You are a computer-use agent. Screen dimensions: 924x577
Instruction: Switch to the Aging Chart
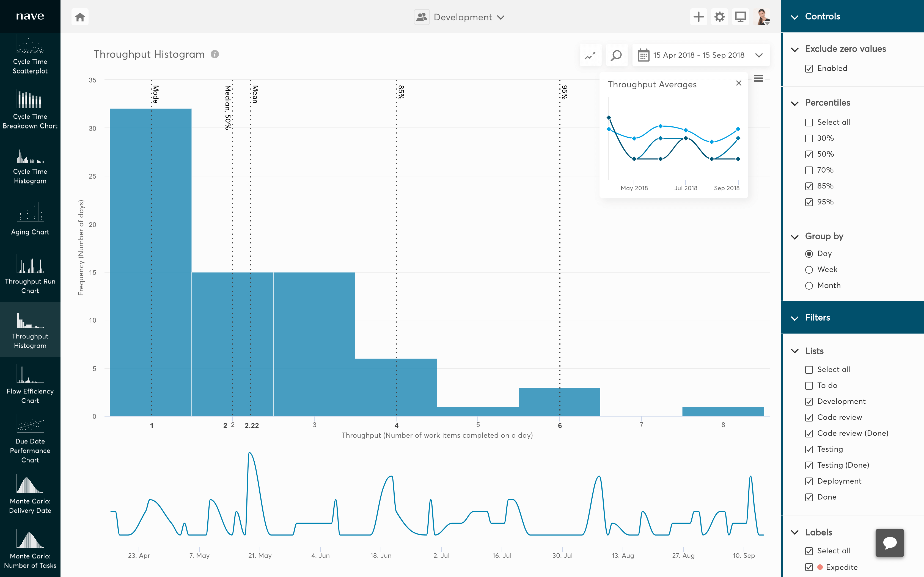click(30, 220)
